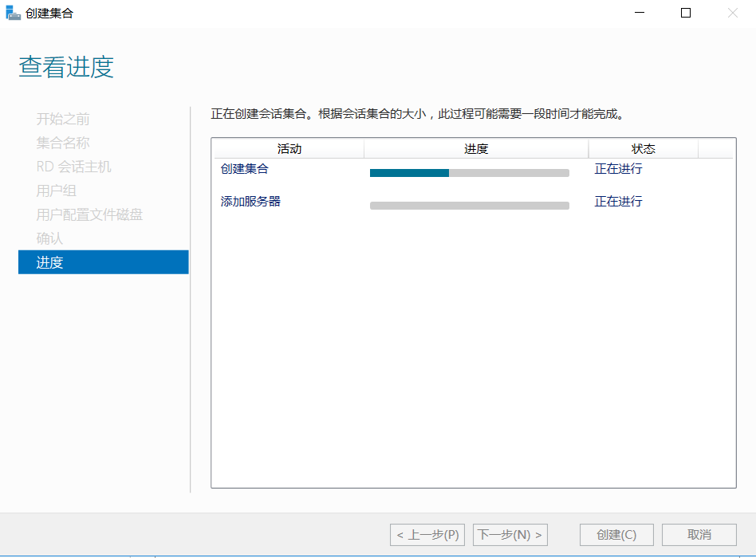Go to the 集合名称 step
Viewport: 756px width, 558px height.
pos(63,143)
